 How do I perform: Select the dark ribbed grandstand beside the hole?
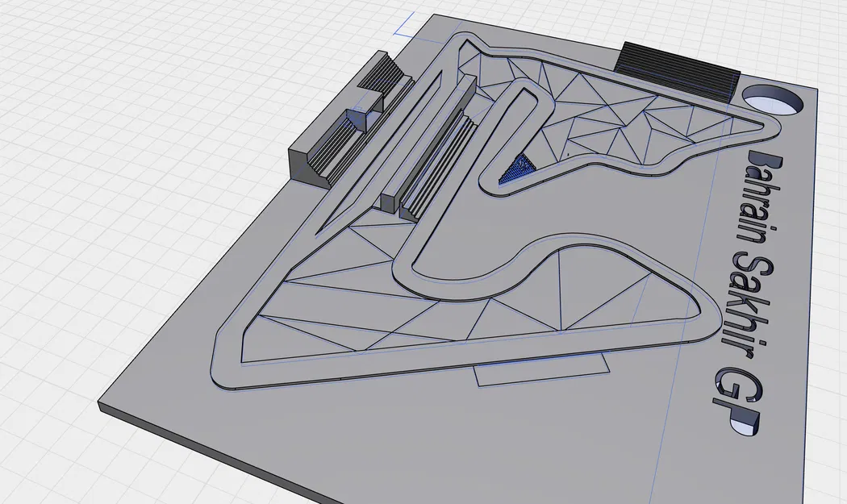point(676,71)
